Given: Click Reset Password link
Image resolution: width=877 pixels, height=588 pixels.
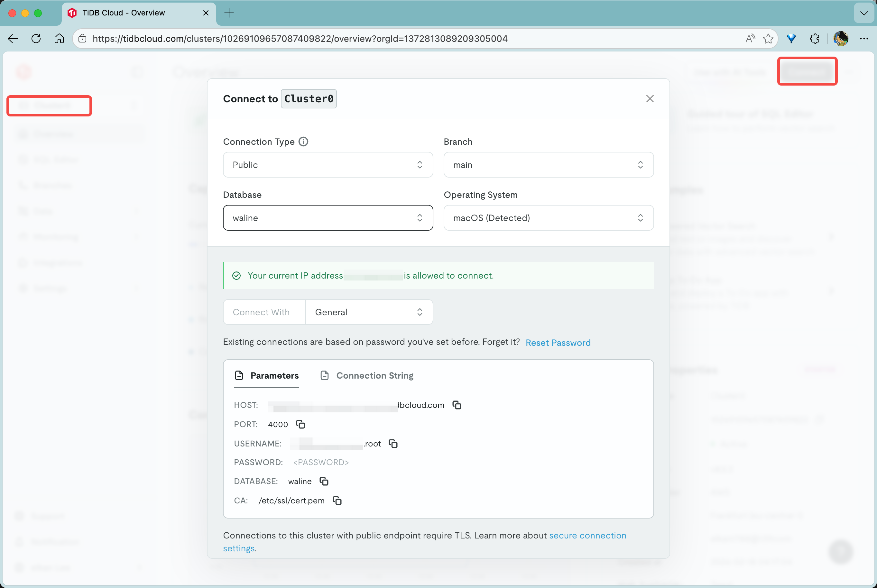Looking at the screenshot, I should [558, 342].
